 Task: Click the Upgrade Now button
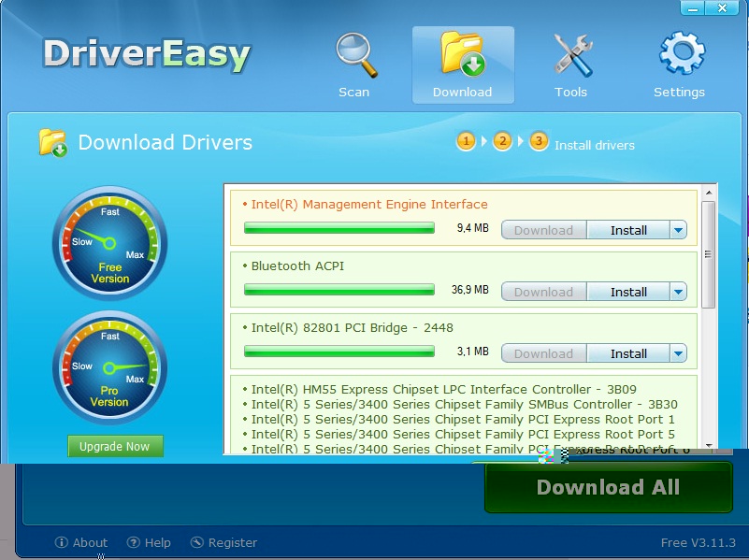[115, 446]
